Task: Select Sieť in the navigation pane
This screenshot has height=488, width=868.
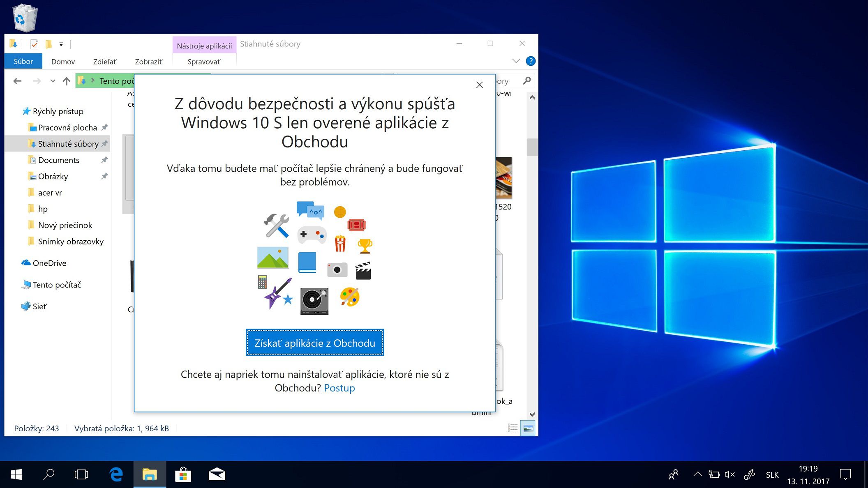Action: coord(39,306)
